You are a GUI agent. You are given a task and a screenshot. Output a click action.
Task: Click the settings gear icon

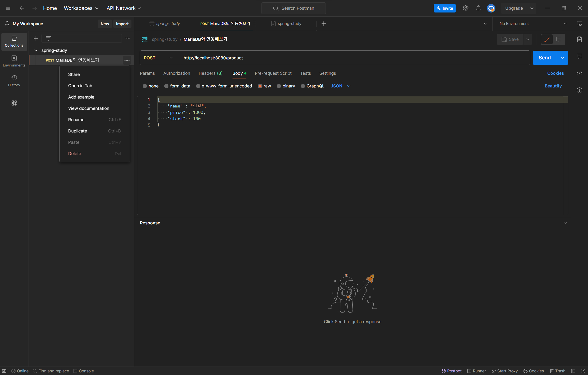point(465,8)
